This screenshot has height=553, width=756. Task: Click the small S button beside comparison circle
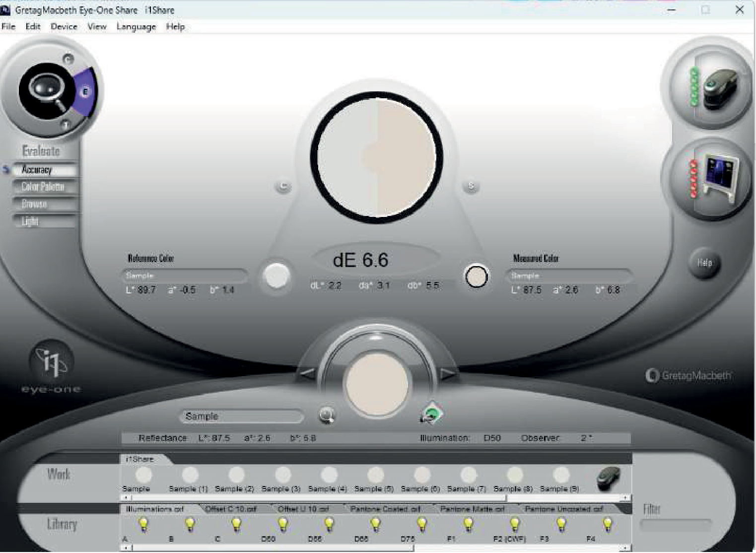471,187
